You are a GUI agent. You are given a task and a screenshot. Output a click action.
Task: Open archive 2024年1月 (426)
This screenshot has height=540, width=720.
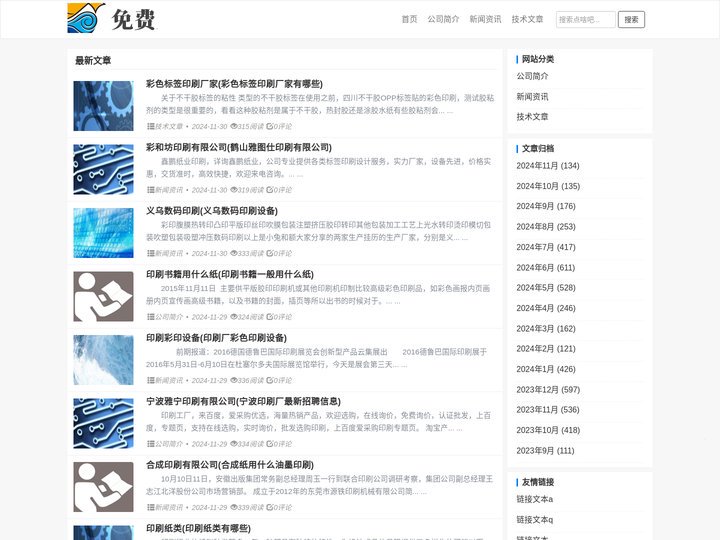(546, 369)
